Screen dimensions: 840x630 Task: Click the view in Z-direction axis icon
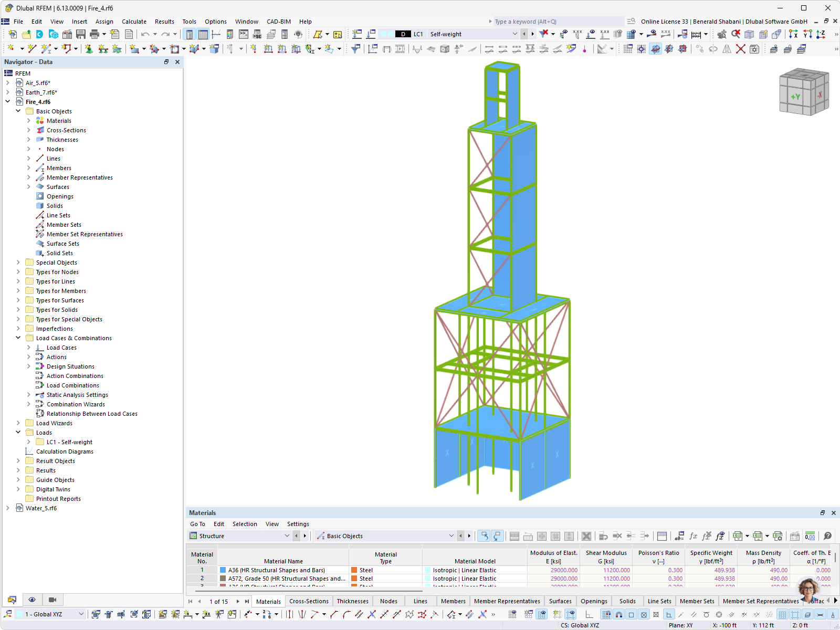[x=821, y=34]
